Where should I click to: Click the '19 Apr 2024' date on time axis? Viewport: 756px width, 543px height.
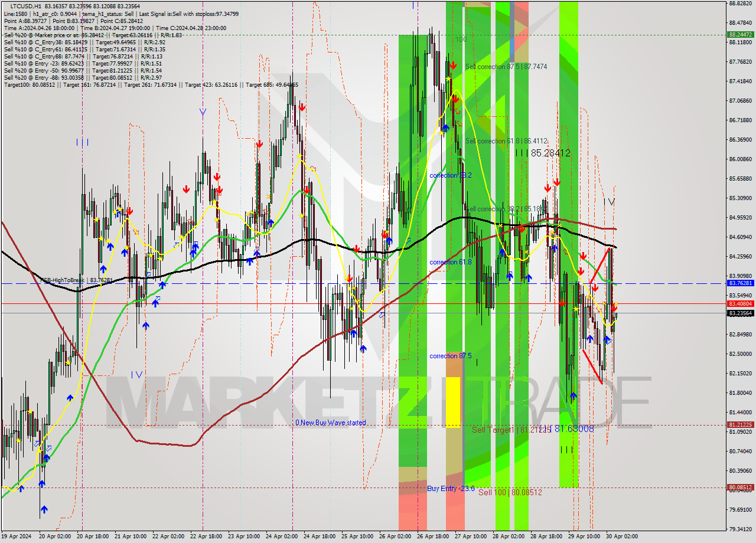pos(18,537)
